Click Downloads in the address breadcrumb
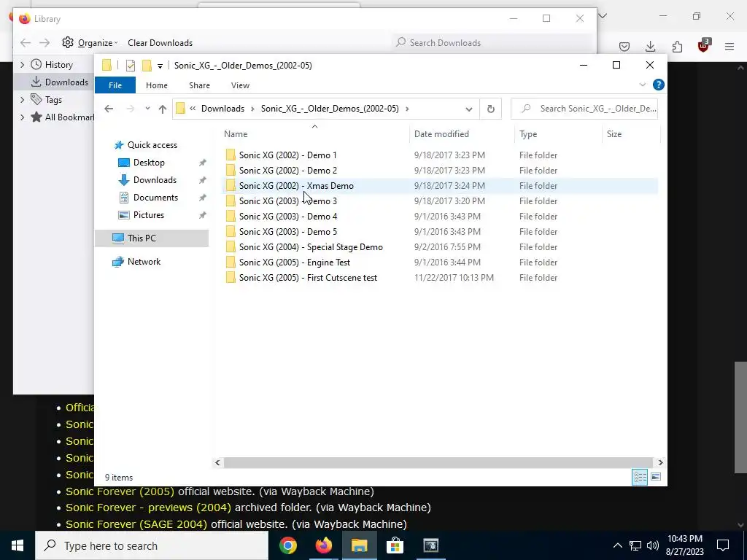747x560 pixels. click(222, 109)
